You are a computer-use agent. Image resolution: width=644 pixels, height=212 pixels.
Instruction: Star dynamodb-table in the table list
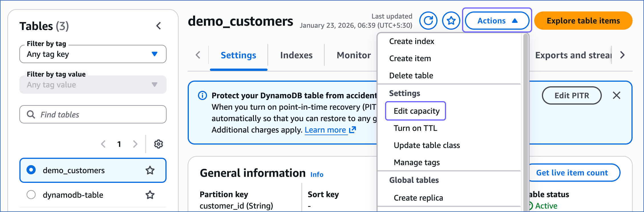[x=150, y=195]
